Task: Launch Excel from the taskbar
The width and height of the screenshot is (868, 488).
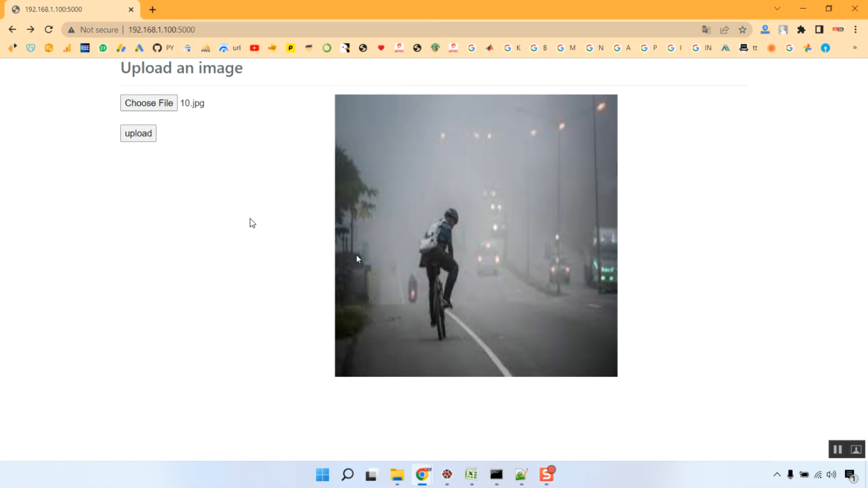Action: click(470, 475)
